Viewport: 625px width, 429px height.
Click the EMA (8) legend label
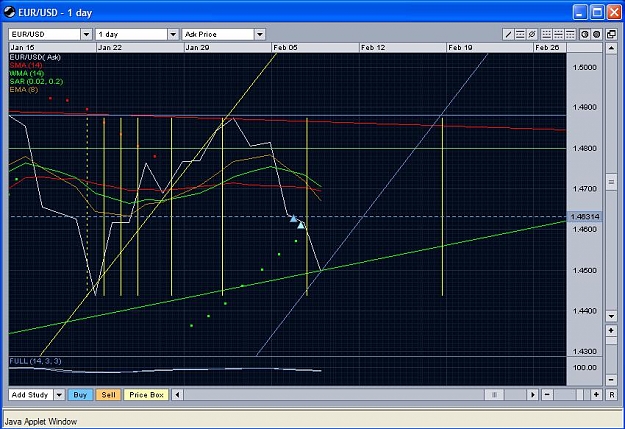pyautogui.click(x=24, y=89)
